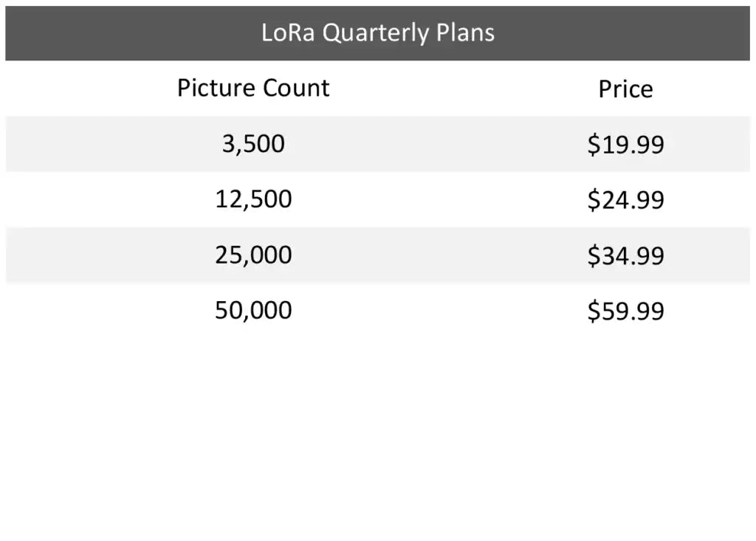Screen dimensions: 756x541
Task: Click the price for the 25,000 picture plan
Action: click(x=625, y=255)
